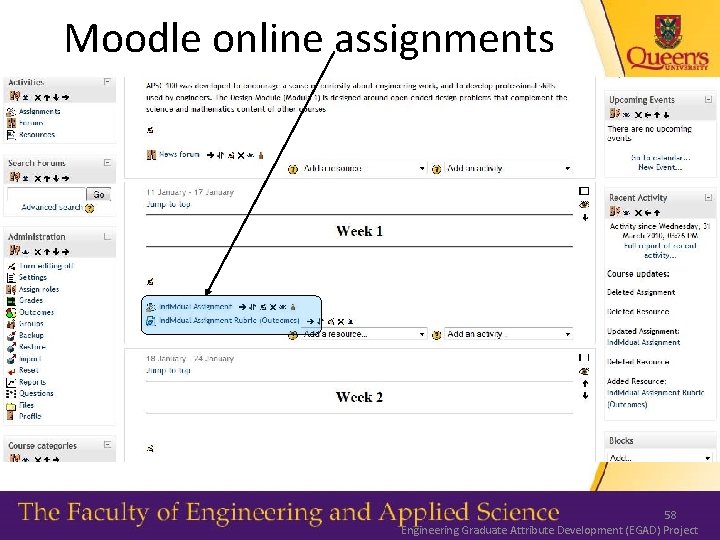This screenshot has width=720, height=540.
Task: Toggle Week 2 section visibility eye icon
Action: (584, 371)
